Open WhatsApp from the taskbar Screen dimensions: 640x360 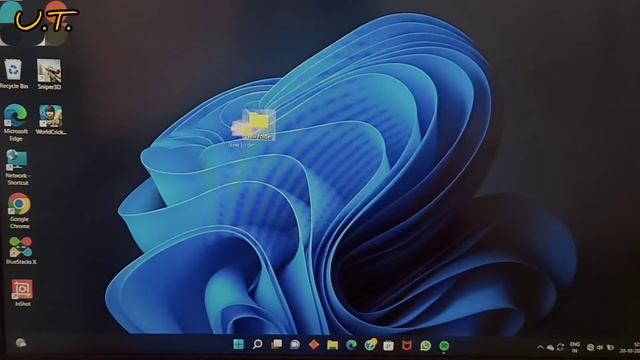click(425, 346)
